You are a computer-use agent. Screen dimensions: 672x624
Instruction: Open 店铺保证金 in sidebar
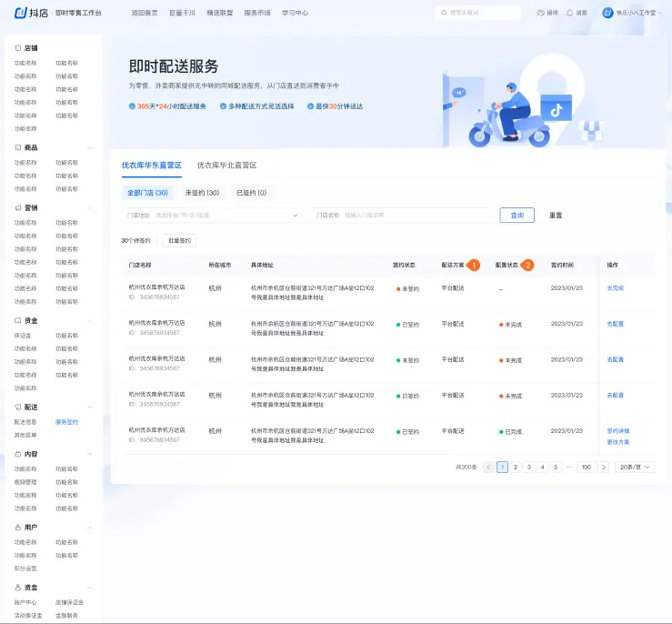click(69, 602)
